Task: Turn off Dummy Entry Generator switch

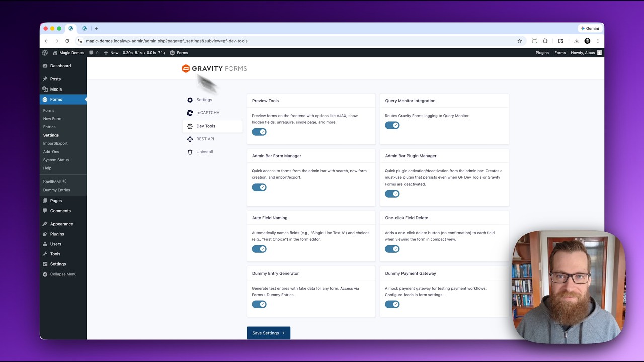Action: 259,304
